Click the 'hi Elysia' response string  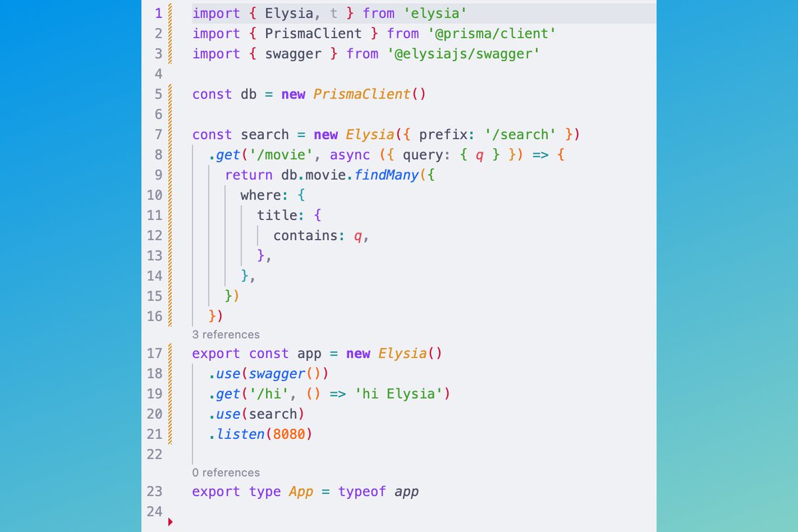coord(399,394)
